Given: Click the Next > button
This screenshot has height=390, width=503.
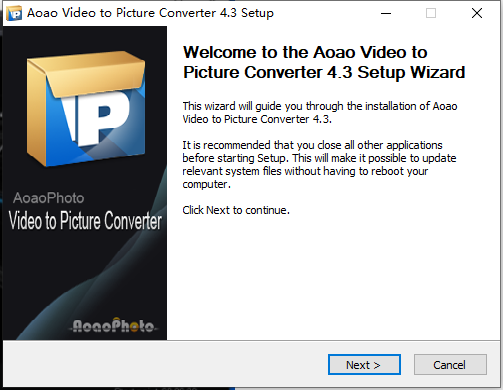Looking at the screenshot, I should pos(364,365).
